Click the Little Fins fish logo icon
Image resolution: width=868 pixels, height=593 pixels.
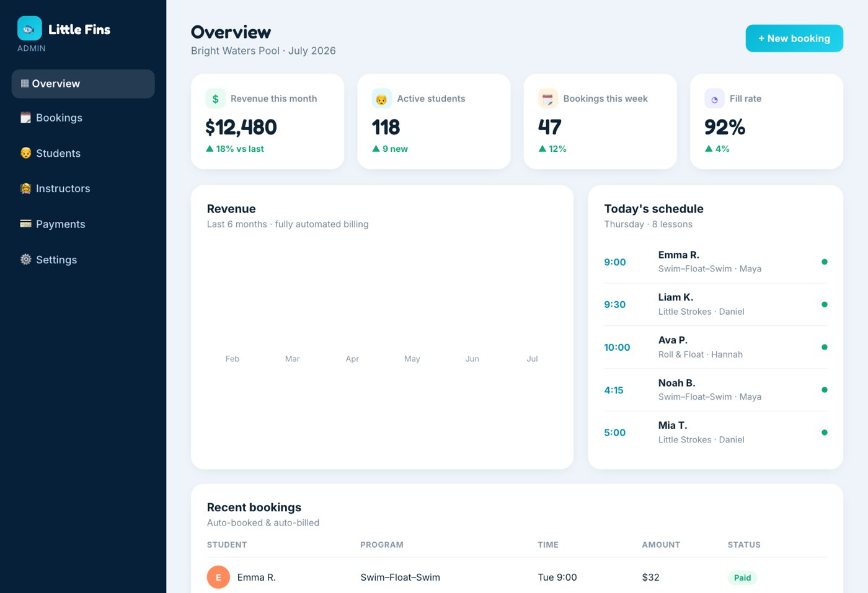click(29, 29)
